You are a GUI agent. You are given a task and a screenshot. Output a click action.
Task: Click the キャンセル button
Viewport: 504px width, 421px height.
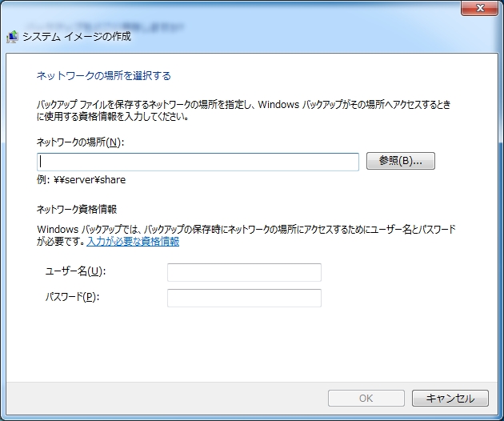point(450,398)
